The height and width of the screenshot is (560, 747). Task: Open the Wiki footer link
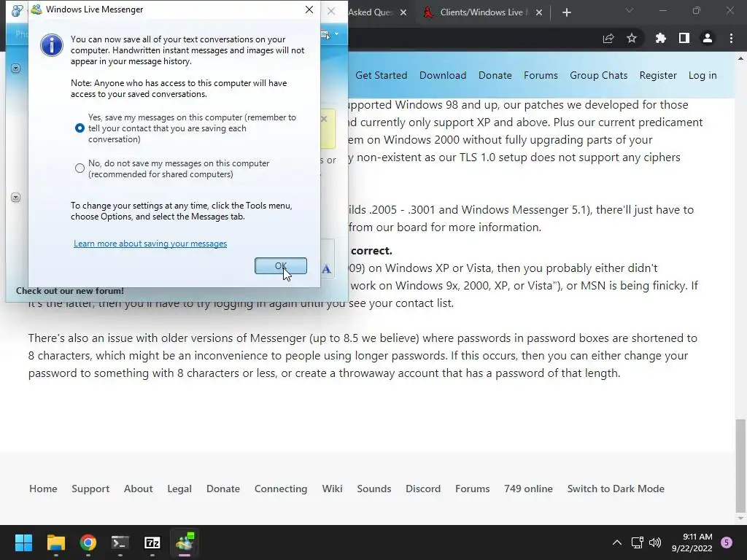pos(332,489)
